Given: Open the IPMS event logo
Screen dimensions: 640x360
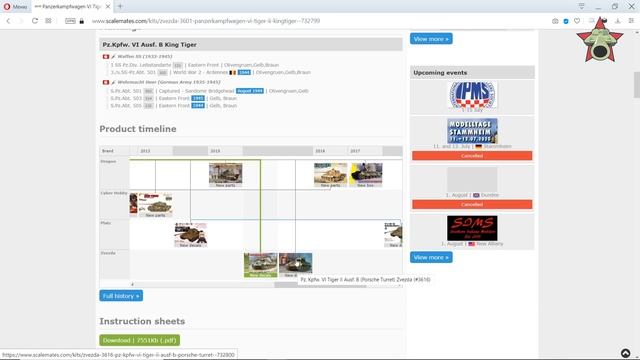Looking at the screenshot, I should tap(472, 95).
